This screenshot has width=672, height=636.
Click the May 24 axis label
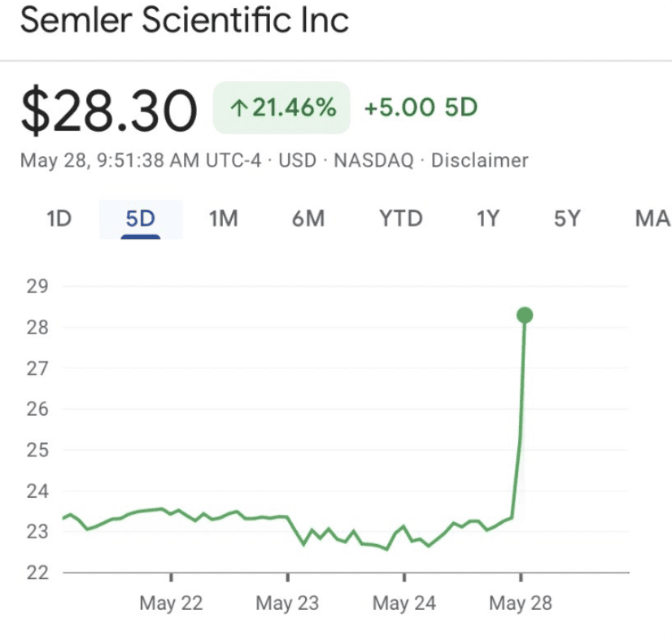[x=404, y=603]
